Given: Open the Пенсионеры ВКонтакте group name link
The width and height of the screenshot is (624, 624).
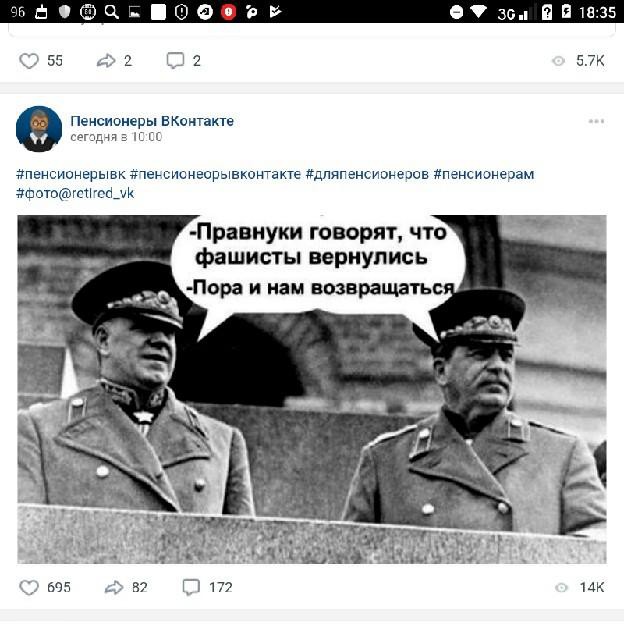Looking at the screenshot, I should pos(152,121).
